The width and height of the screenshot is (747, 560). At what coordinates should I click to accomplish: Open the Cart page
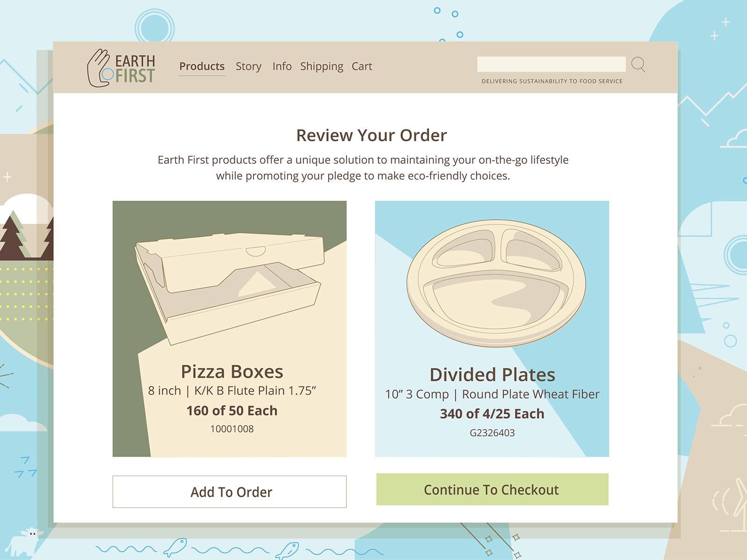coord(362,66)
